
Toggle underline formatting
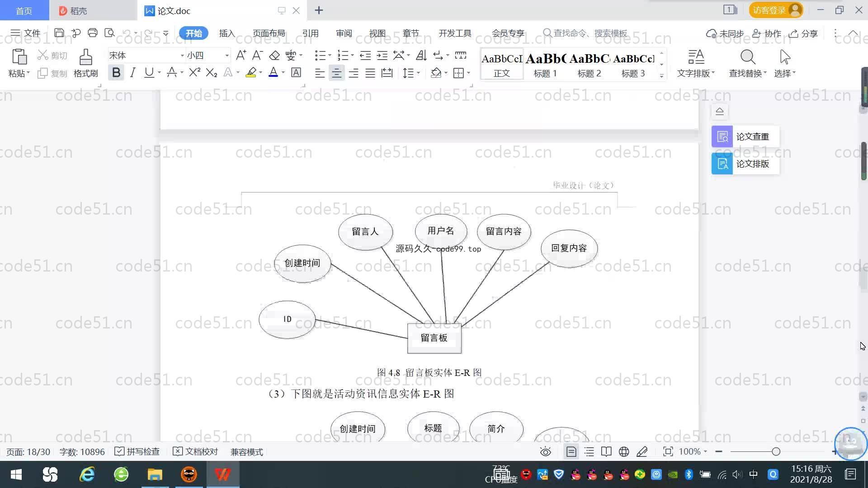coord(149,72)
